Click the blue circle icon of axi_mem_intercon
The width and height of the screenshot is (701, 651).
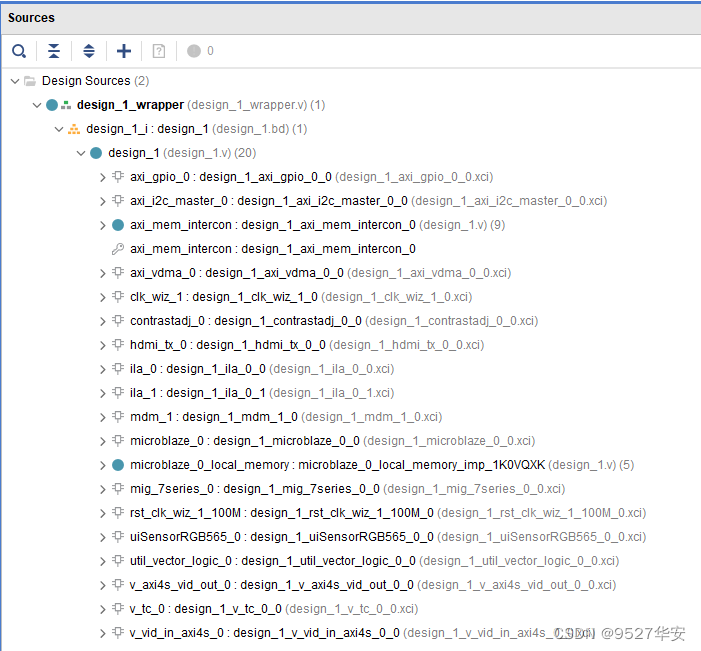[x=118, y=225]
